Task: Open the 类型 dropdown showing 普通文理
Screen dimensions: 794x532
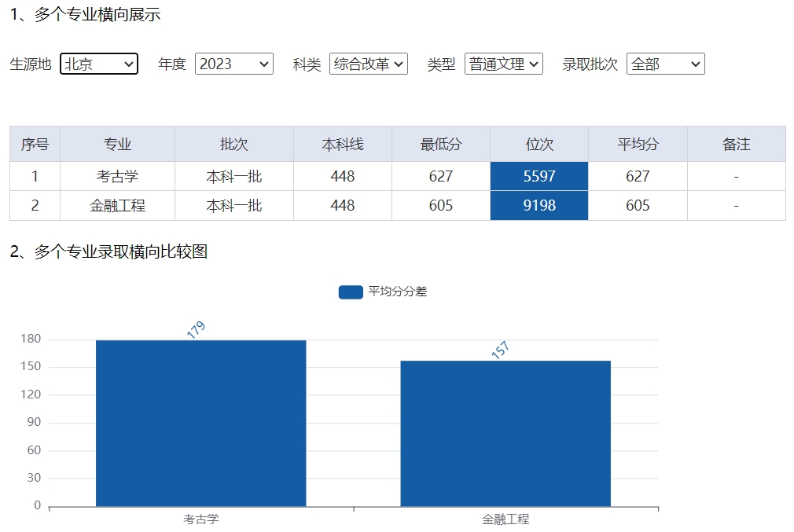Action: click(x=503, y=64)
